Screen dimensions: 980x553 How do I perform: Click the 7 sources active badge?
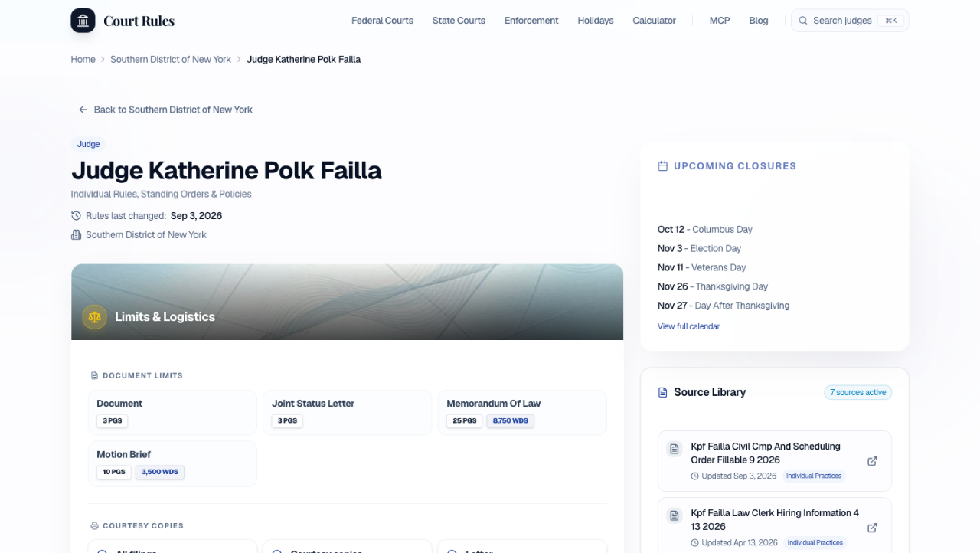857,392
